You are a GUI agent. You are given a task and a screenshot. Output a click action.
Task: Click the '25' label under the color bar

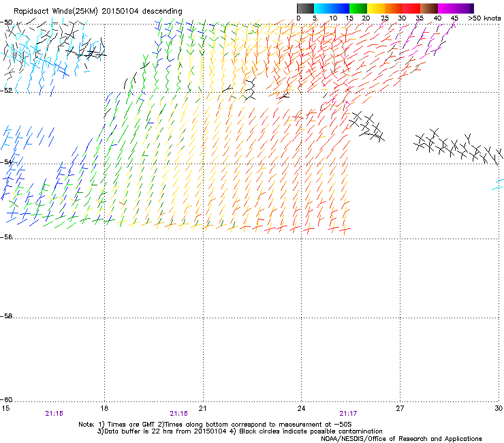coord(385,18)
